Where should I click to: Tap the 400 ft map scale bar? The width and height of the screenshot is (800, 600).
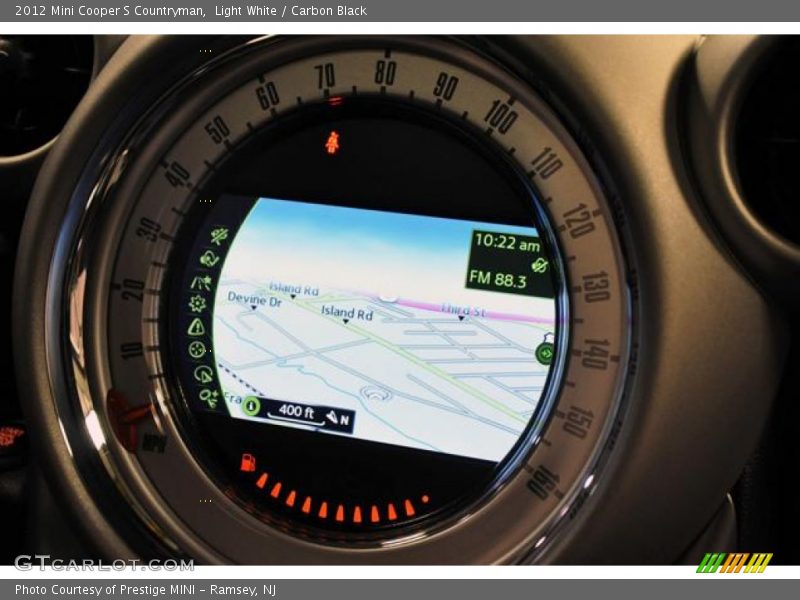(296, 414)
